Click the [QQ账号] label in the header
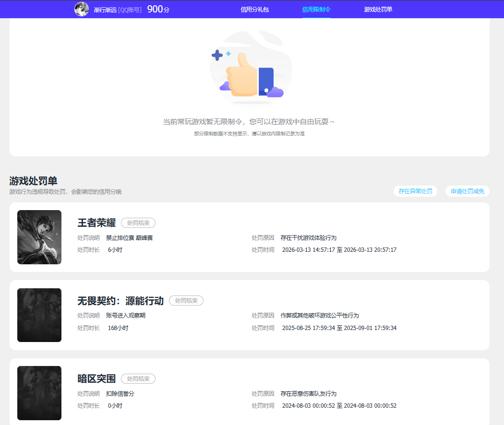Viewport: 504px width, 425px height. coord(130,10)
